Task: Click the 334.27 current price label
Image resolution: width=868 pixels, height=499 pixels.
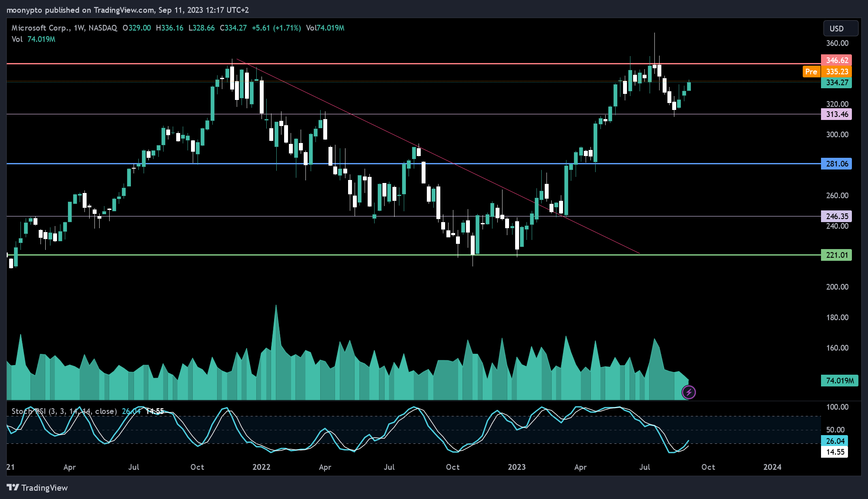Action: [836, 83]
